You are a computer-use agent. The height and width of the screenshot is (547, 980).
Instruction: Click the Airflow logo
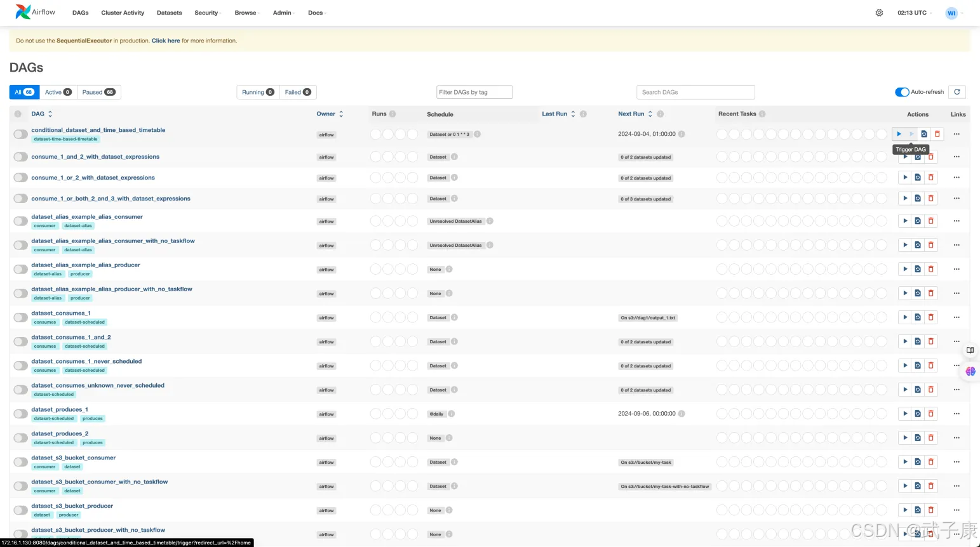(x=36, y=12)
